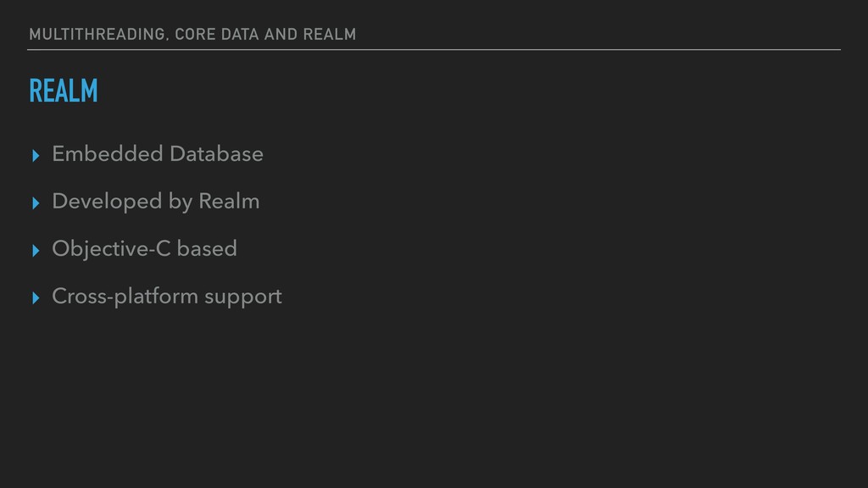Click the word Embedded in first bullet
The image size is (868, 488).
[x=108, y=154]
